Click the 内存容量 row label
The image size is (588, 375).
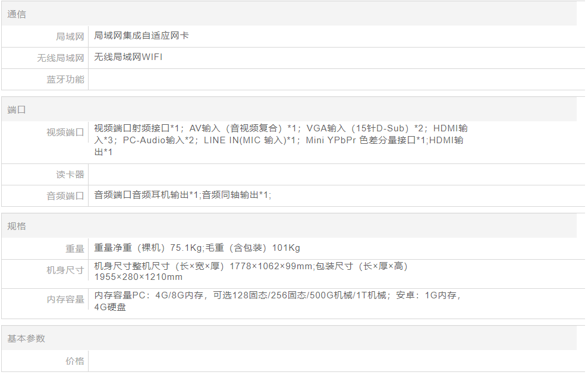(65, 300)
